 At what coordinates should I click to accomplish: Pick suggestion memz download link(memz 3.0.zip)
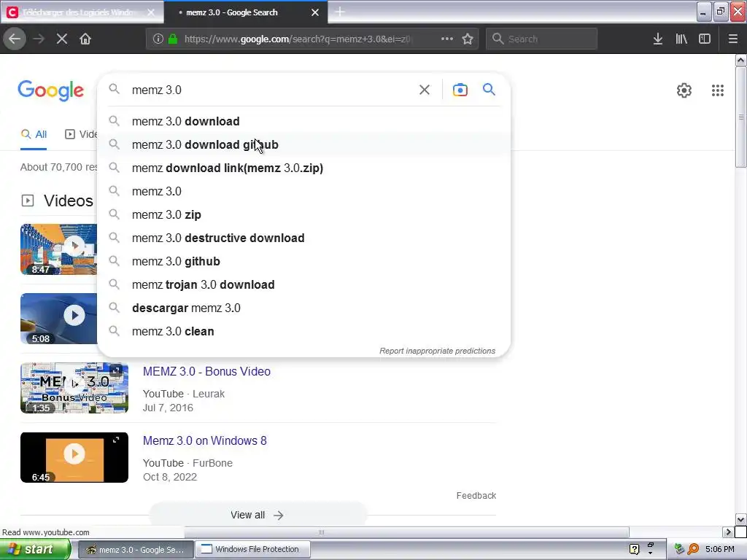[304, 168]
